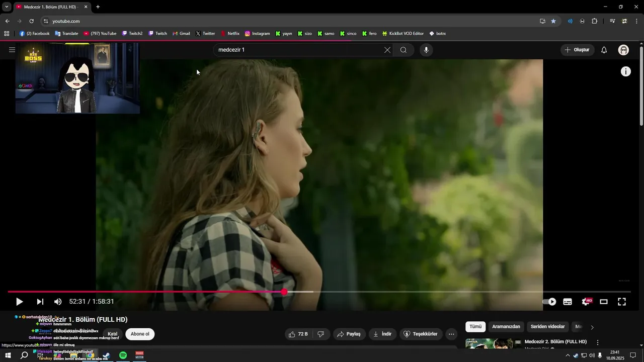The image size is (644, 362).
Task: Click the İndir download button
Action: point(382,334)
